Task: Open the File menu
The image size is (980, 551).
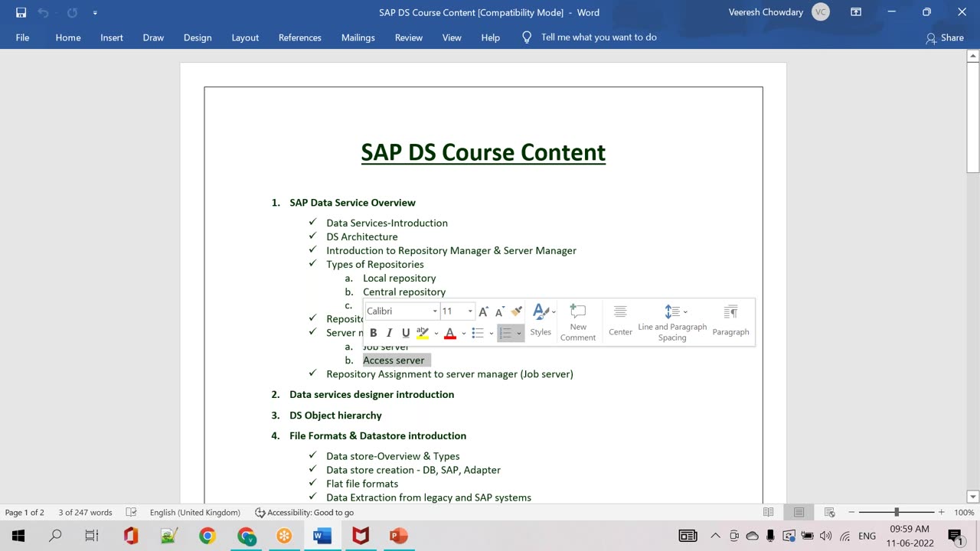Action: coord(23,37)
